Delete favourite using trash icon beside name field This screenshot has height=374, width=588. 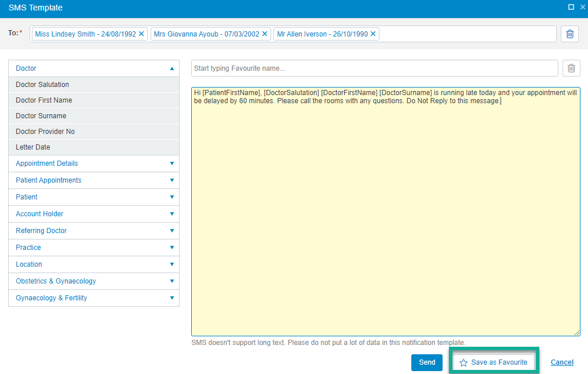(571, 68)
